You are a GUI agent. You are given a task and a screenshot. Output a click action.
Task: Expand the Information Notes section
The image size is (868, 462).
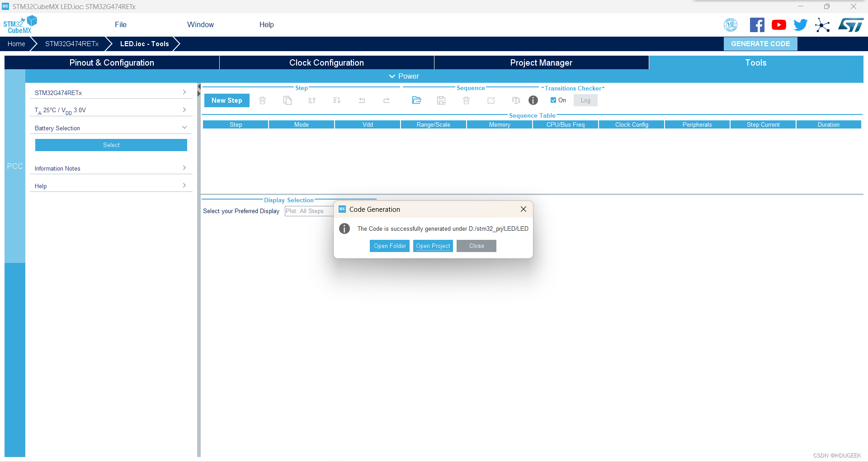(111, 168)
